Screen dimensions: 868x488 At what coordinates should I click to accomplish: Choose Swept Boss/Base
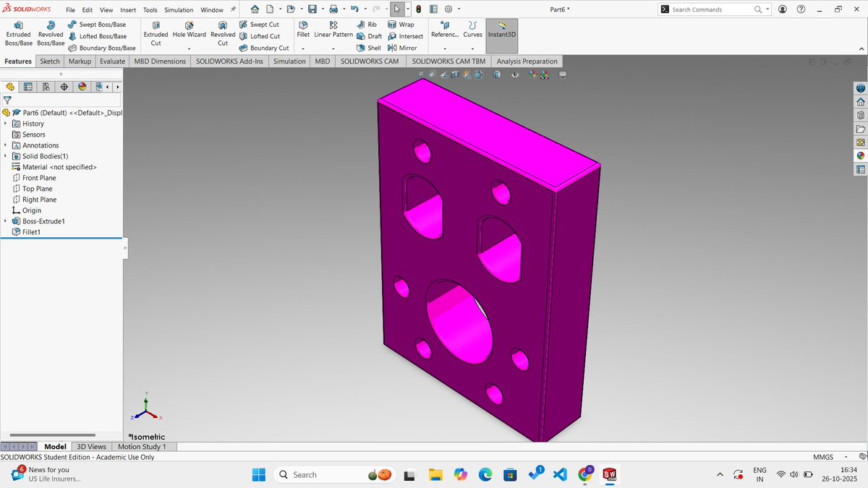(x=96, y=25)
